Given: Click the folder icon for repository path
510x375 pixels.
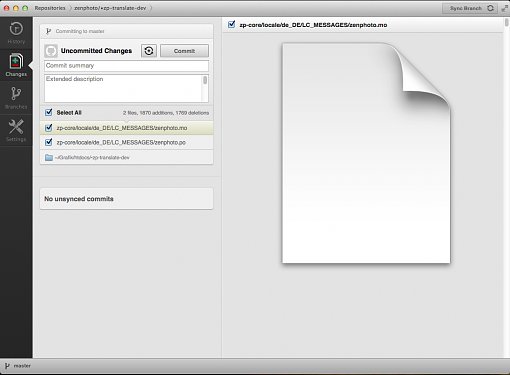Looking at the screenshot, I should click(49, 157).
